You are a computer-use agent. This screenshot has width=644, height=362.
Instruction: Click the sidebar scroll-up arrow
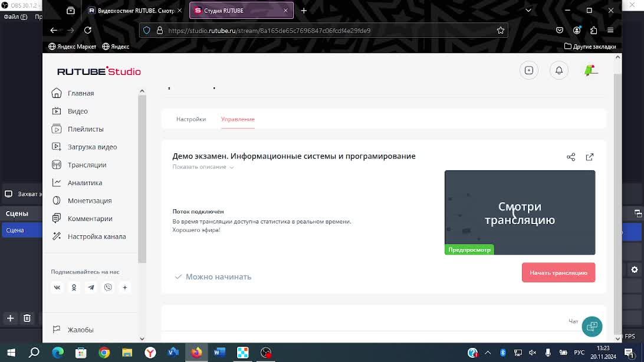[x=142, y=91]
